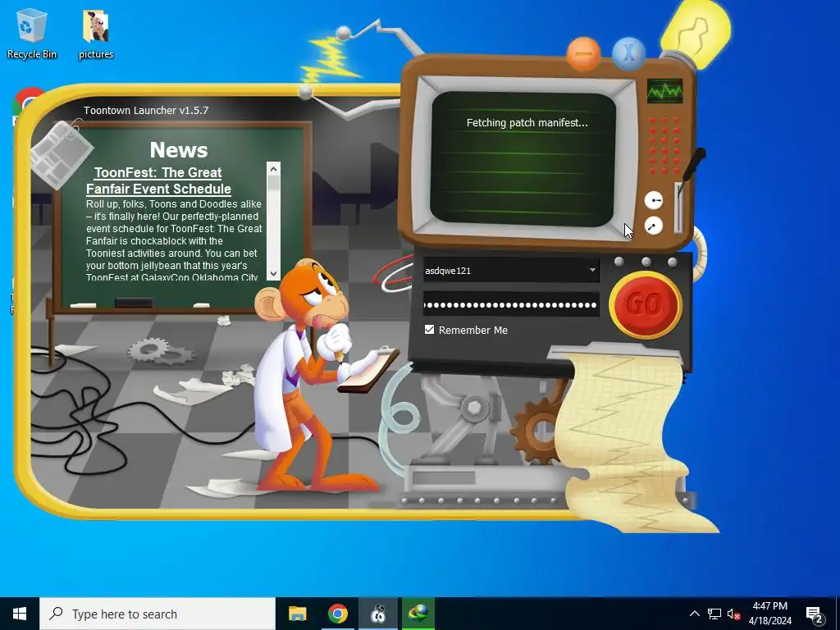The height and width of the screenshot is (630, 840).
Task: Uncheck the Remember Me checkbox
Action: tap(429, 330)
